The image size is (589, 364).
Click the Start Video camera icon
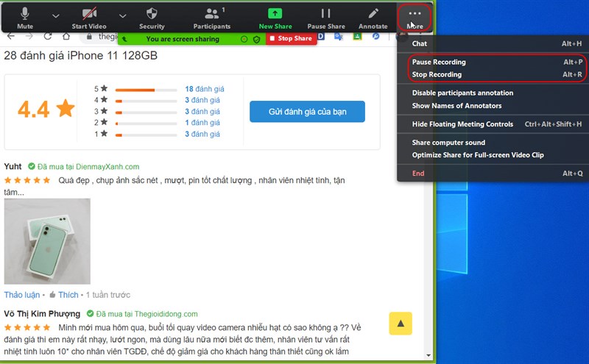pos(89,14)
